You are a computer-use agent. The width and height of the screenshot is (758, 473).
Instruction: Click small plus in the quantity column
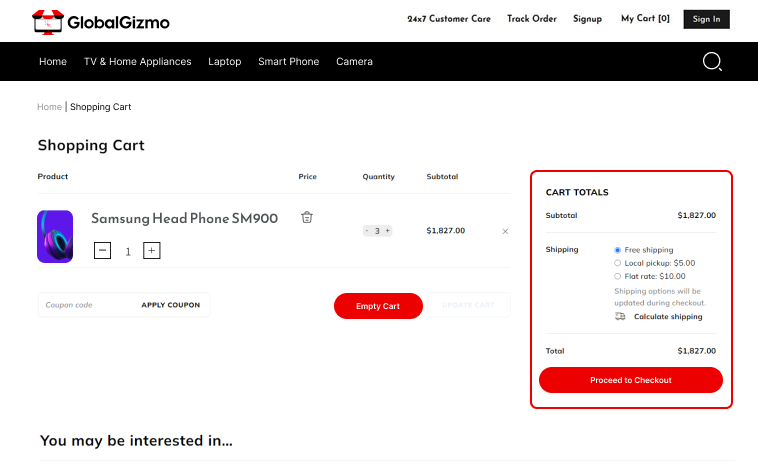click(388, 231)
